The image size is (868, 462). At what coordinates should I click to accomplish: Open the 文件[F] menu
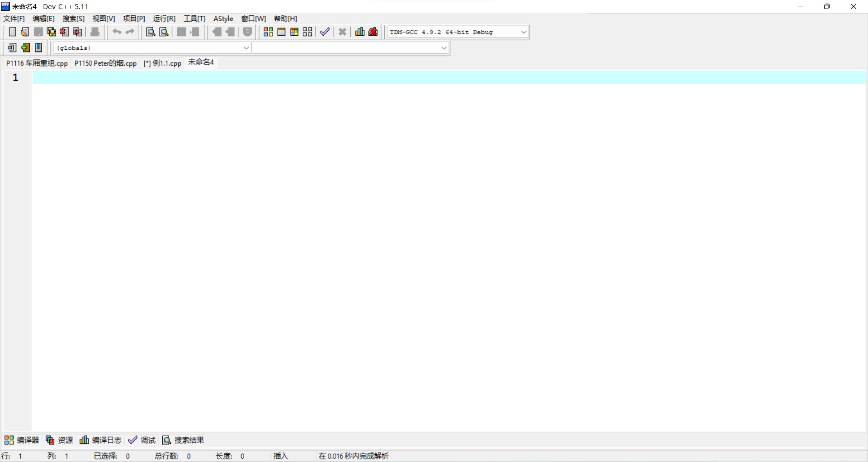(x=14, y=19)
